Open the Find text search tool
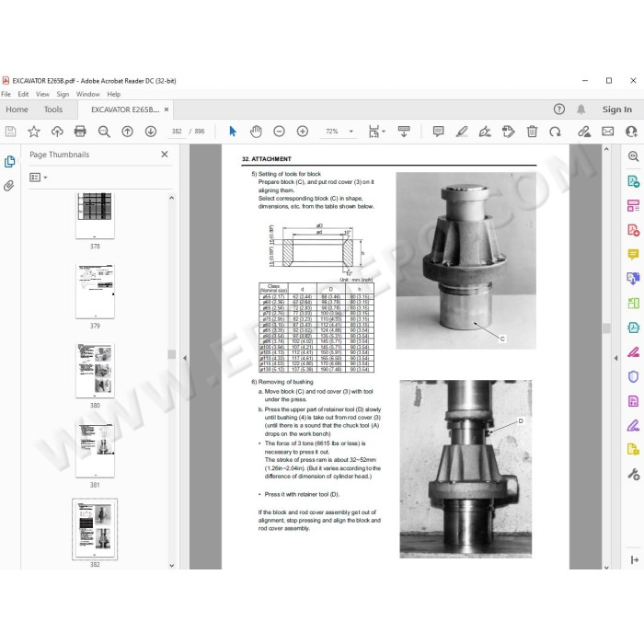Image resolution: width=644 pixels, height=644 pixels. (104, 132)
